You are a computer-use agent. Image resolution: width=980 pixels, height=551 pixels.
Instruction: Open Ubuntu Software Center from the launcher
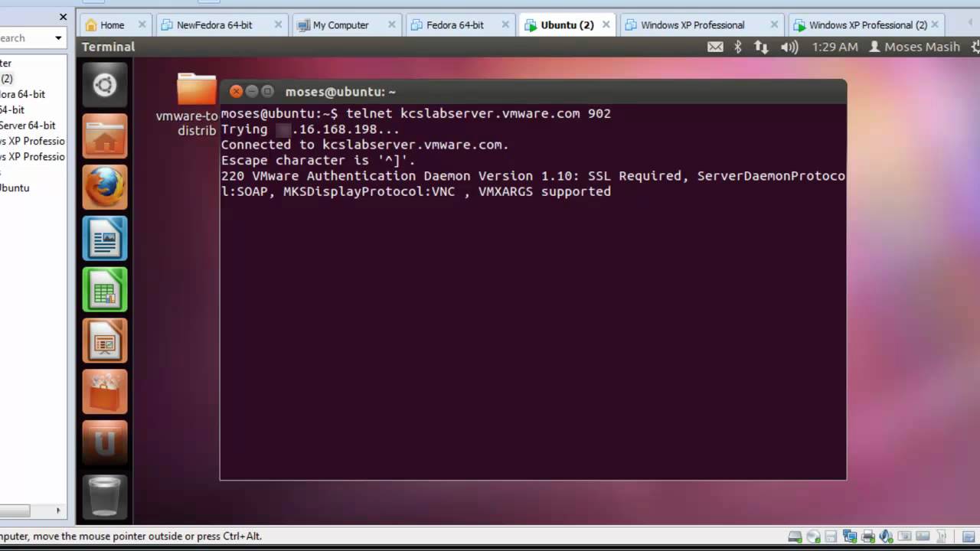[105, 392]
